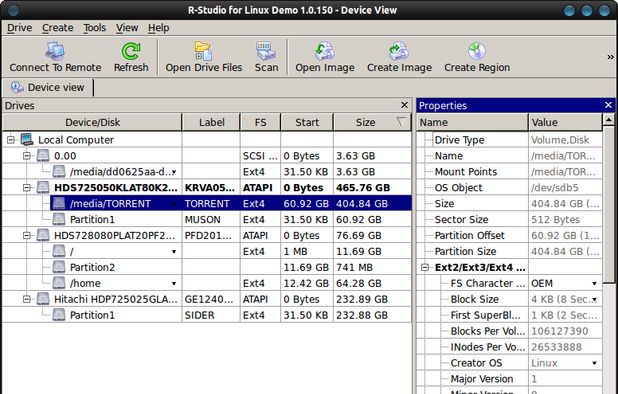
Task: Open the Block Size value dropdown
Action: 594,299
